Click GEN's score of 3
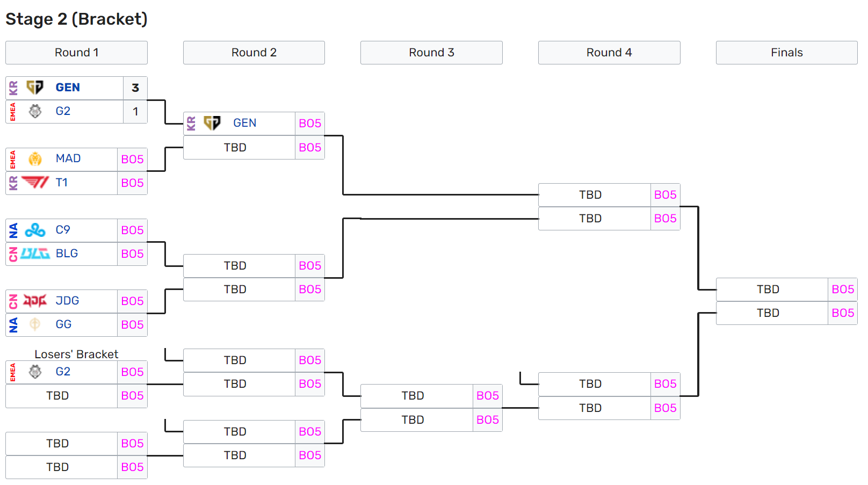868x485 pixels. pos(135,88)
